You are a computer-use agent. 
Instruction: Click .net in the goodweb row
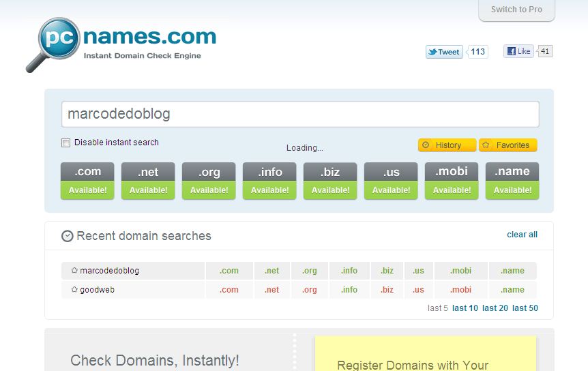(272, 290)
